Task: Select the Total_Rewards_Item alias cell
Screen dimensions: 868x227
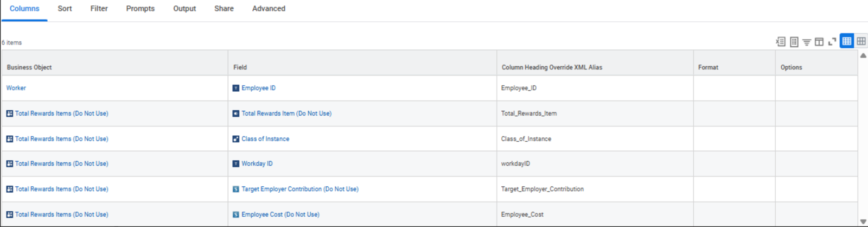Action: pos(595,113)
